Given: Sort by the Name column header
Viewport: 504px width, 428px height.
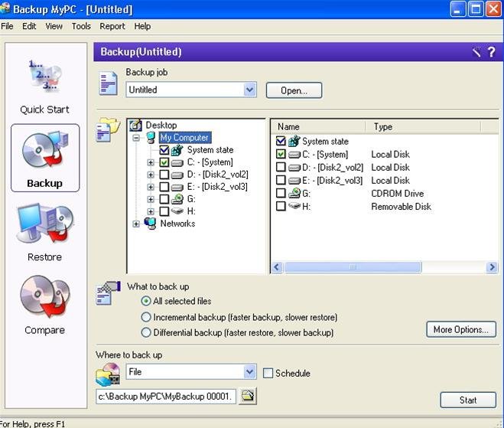Looking at the screenshot, I should tap(318, 127).
